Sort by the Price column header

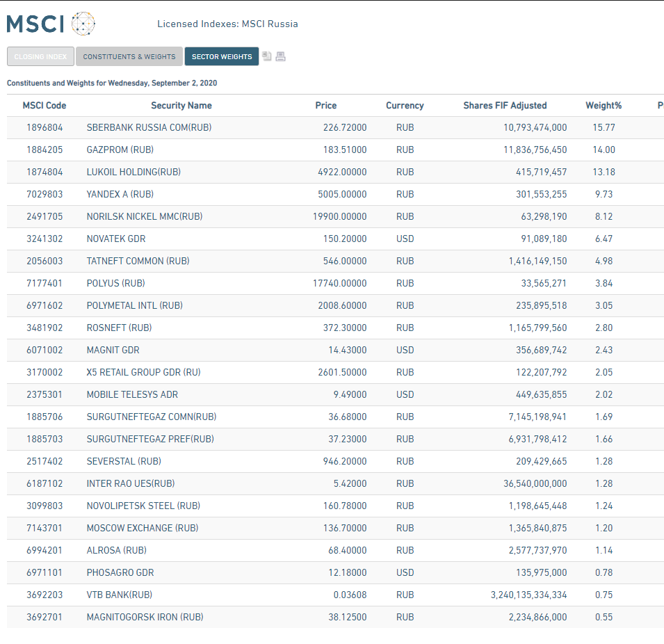[x=326, y=105]
